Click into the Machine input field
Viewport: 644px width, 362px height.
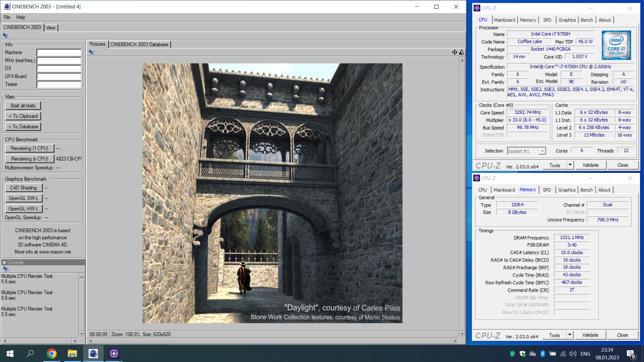[x=59, y=52]
